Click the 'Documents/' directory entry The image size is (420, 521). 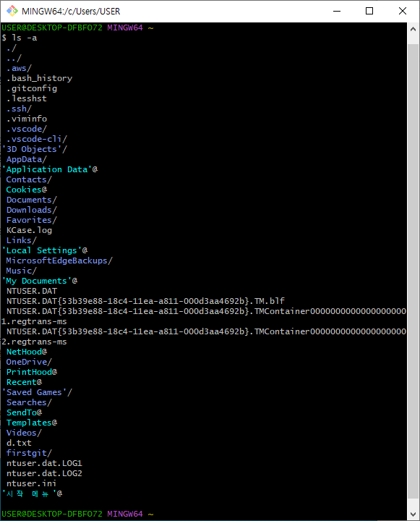pos(32,200)
